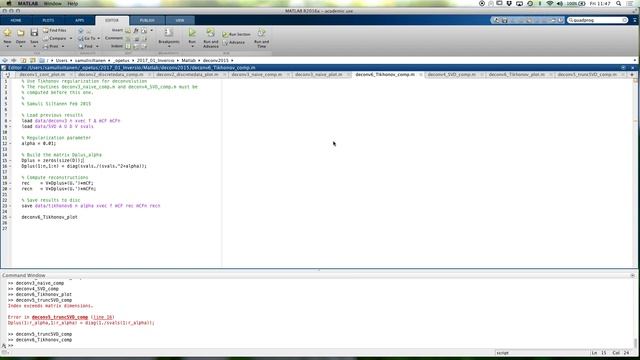Switch to the PUBLISH ribbon tab

(147, 20)
